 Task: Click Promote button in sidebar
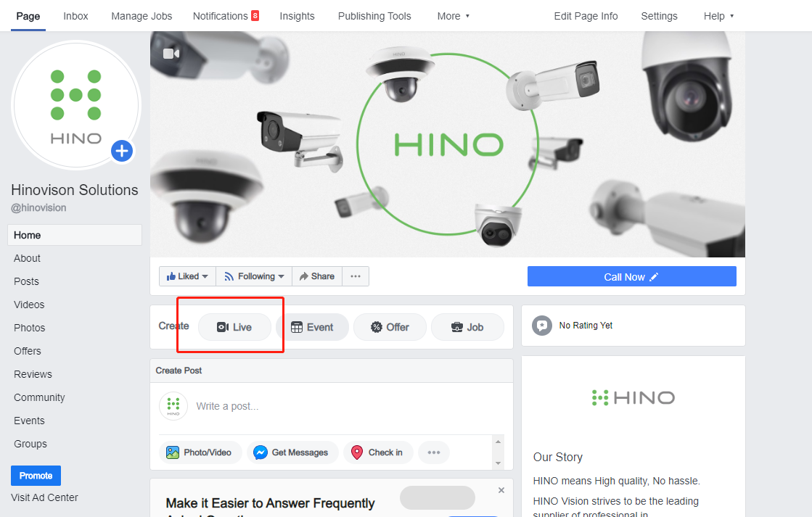36,476
